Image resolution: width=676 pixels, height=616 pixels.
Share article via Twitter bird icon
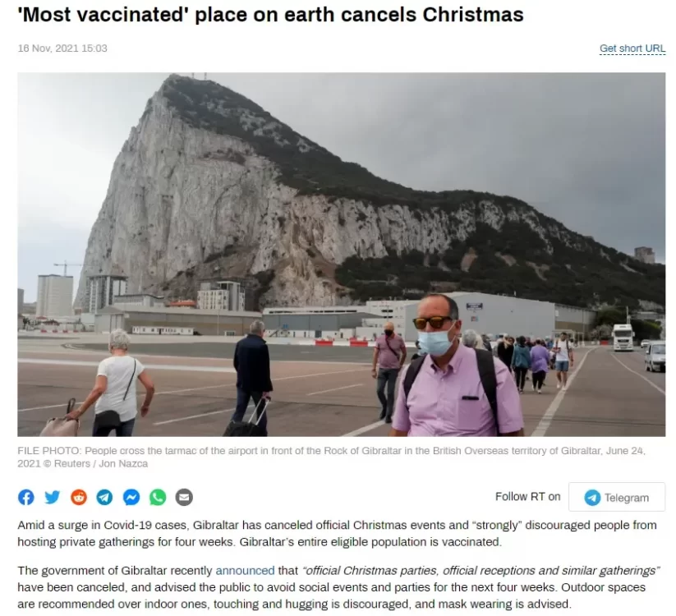click(53, 497)
